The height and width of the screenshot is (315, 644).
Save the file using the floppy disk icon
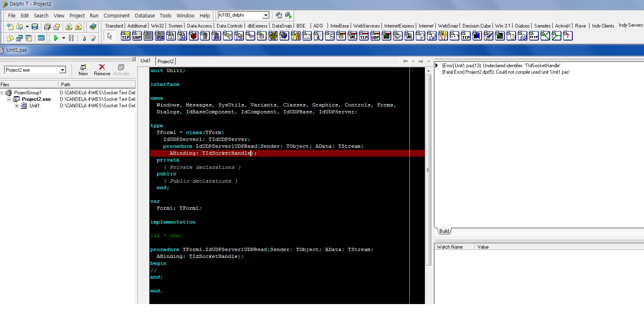coord(35,27)
